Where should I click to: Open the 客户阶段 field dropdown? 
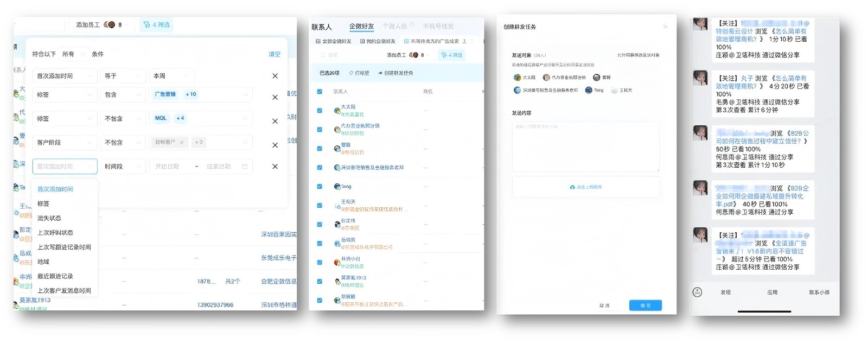coord(65,142)
